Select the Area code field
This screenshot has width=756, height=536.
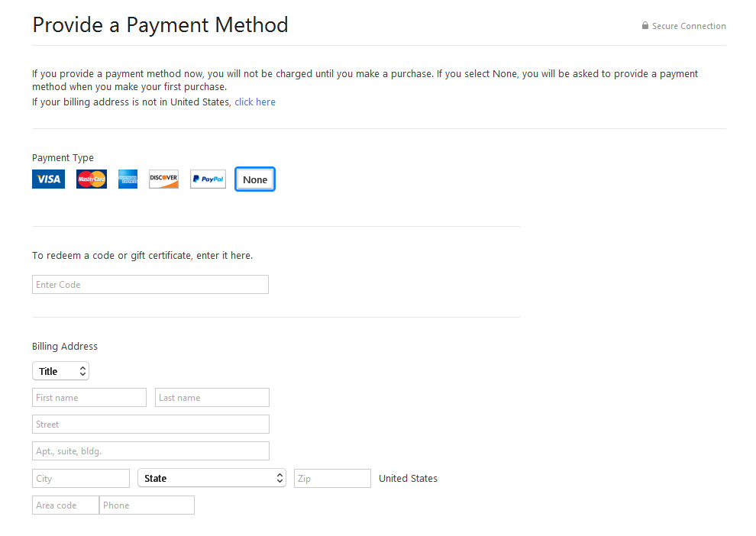[66, 505]
